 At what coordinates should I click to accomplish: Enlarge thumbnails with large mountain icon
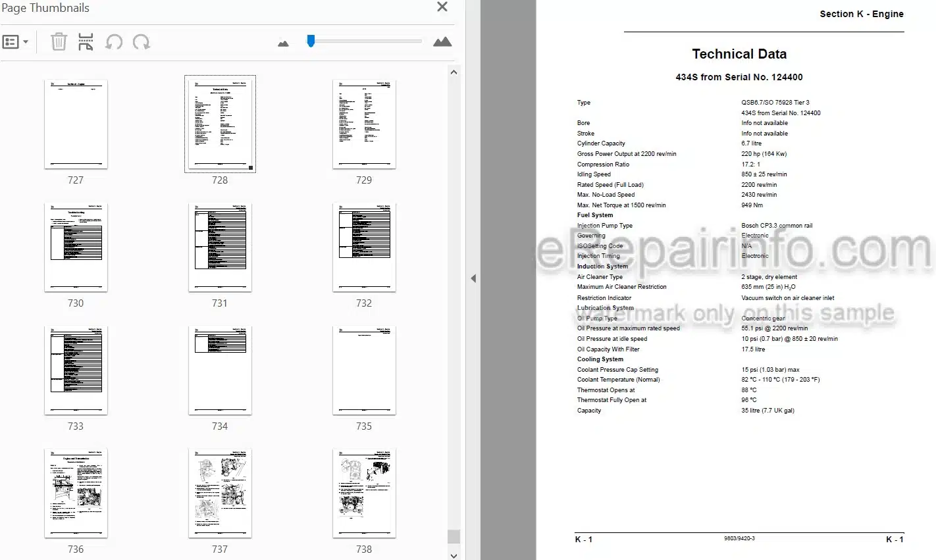[x=442, y=42]
